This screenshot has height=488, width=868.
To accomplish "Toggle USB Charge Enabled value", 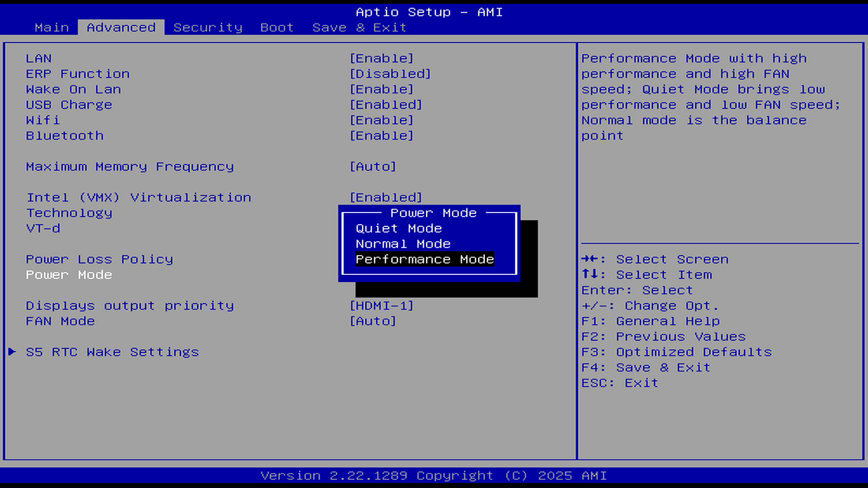I will click(x=386, y=105).
